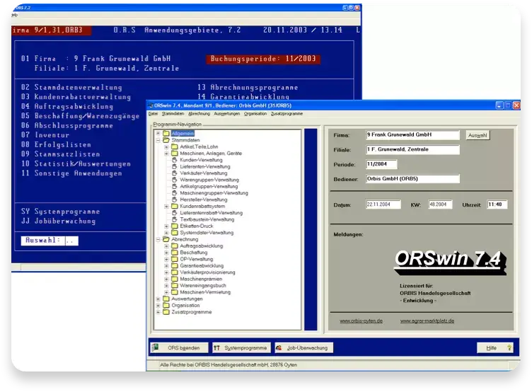Open the Abrechnung menu
532x392 pixels.
[199, 114]
